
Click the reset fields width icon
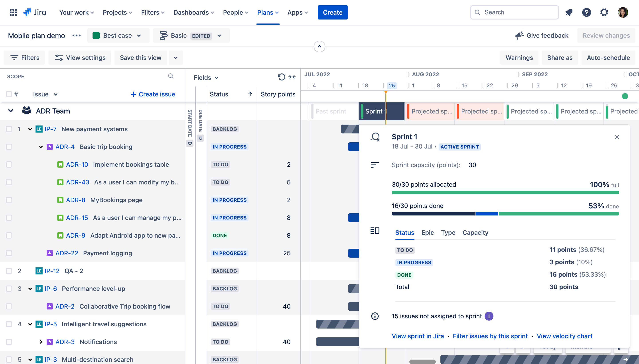pyautogui.click(x=281, y=77)
